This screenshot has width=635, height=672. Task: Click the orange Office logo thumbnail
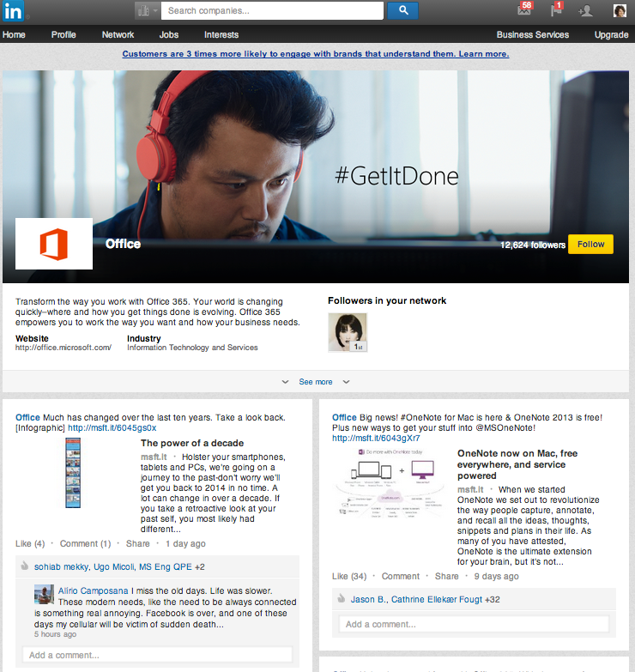[54, 244]
